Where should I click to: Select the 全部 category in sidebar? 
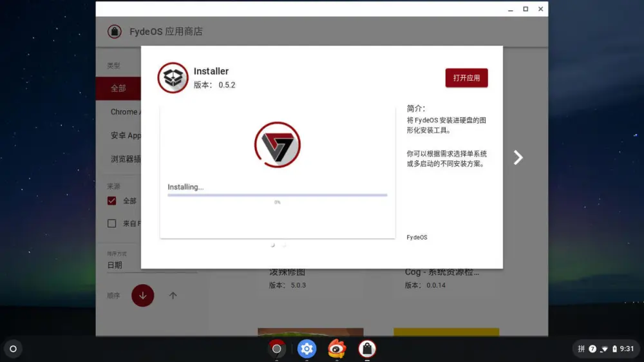point(118,88)
